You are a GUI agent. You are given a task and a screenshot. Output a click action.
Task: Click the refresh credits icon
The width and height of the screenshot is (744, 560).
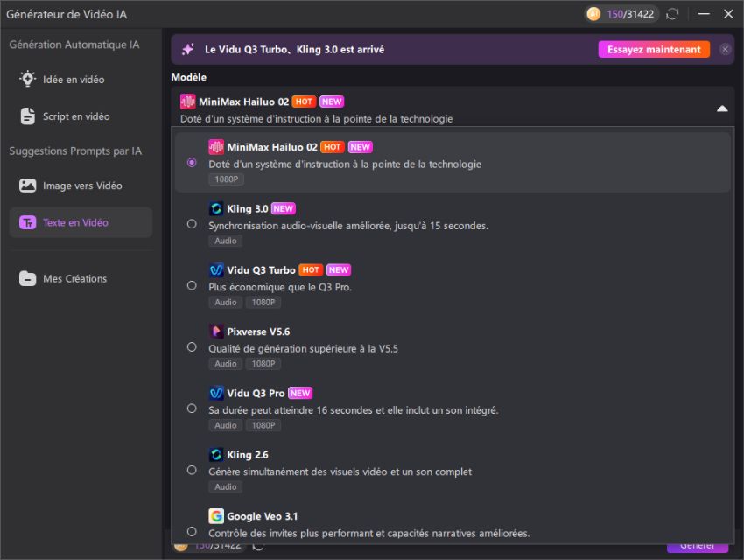click(x=670, y=14)
